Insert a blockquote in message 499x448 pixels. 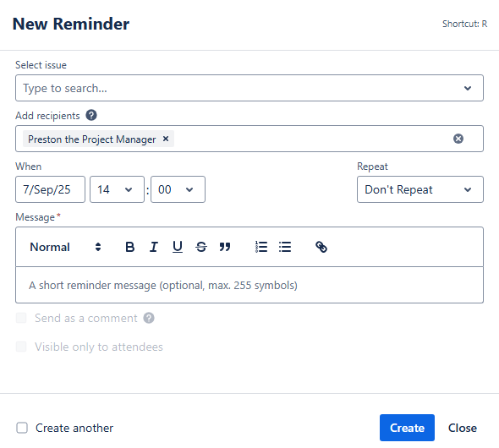click(x=225, y=247)
